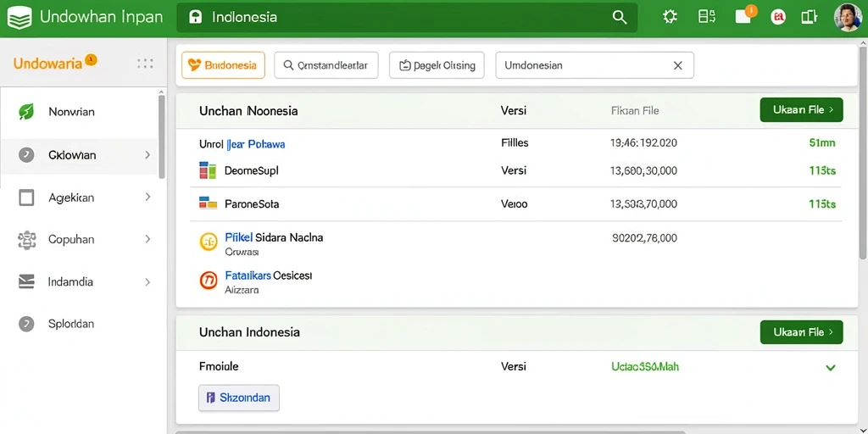Click the green stacked-layers app logo
The width and height of the screenshot is (868, 434).
19,18
